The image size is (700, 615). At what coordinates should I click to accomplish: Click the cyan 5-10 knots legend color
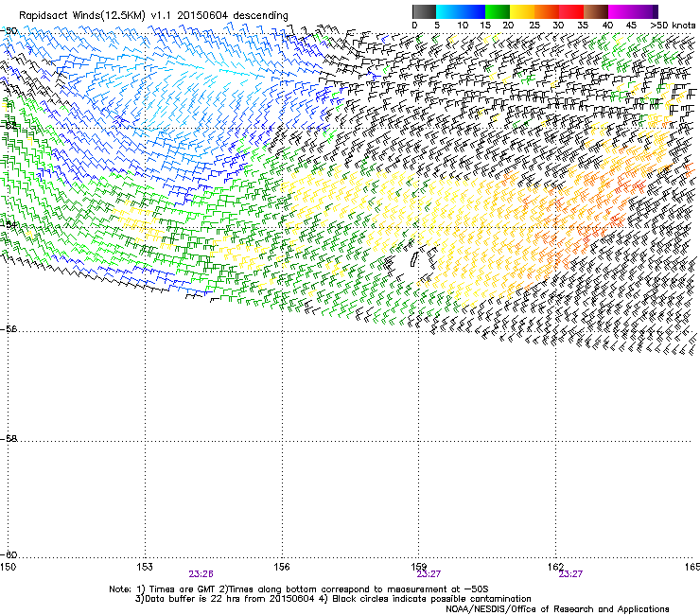coord(448,11)
